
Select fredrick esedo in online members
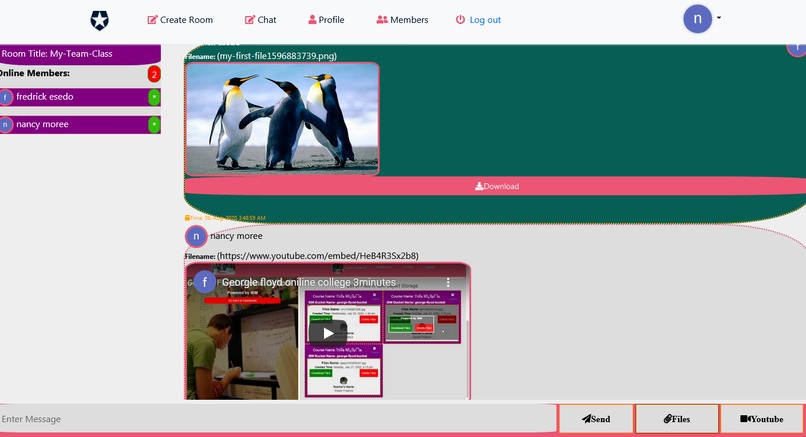(x=80, y=97)
